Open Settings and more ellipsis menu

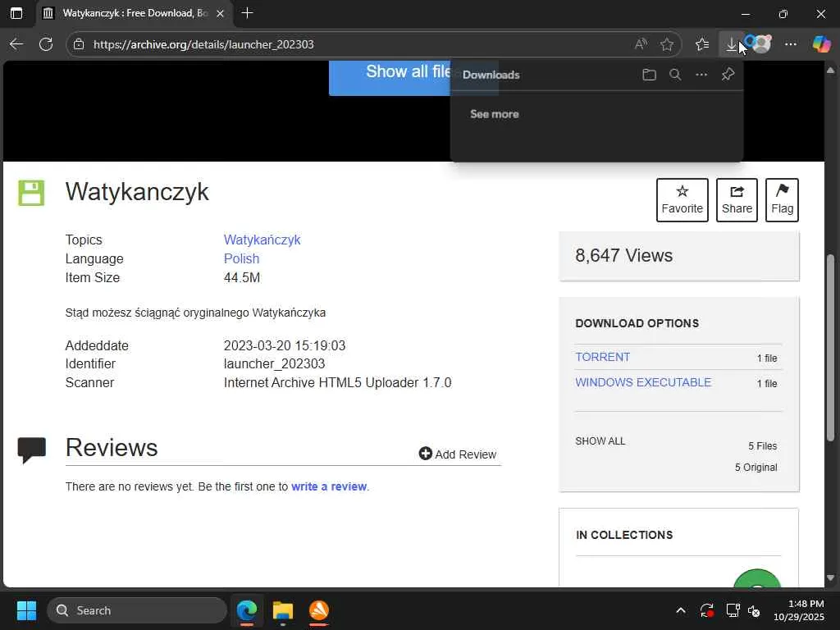click(x=791, y=44)
